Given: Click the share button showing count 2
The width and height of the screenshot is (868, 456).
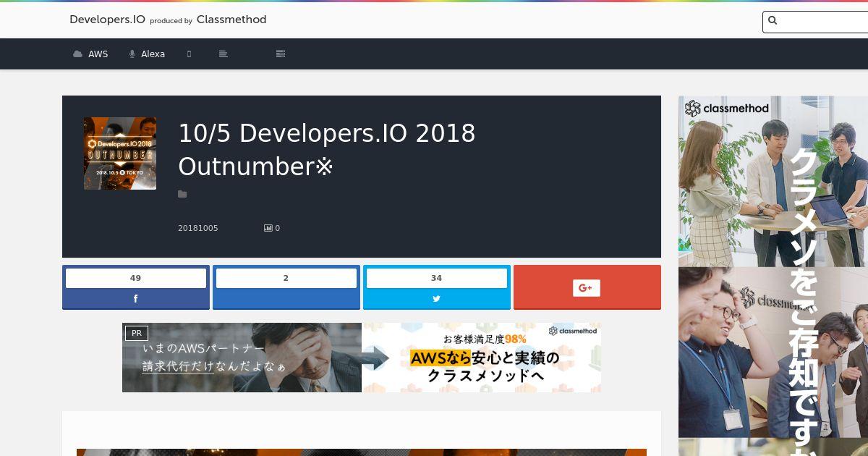Looking at the screenshot, I should point(286,287).
